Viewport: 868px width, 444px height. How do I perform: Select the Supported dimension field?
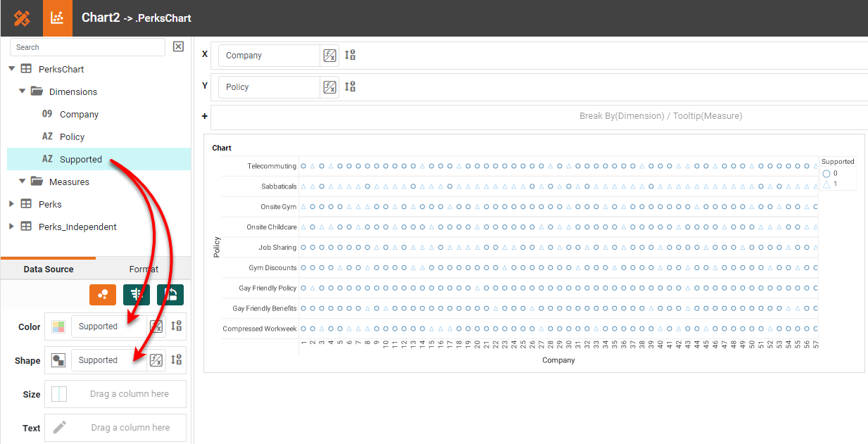coord(81,159)
